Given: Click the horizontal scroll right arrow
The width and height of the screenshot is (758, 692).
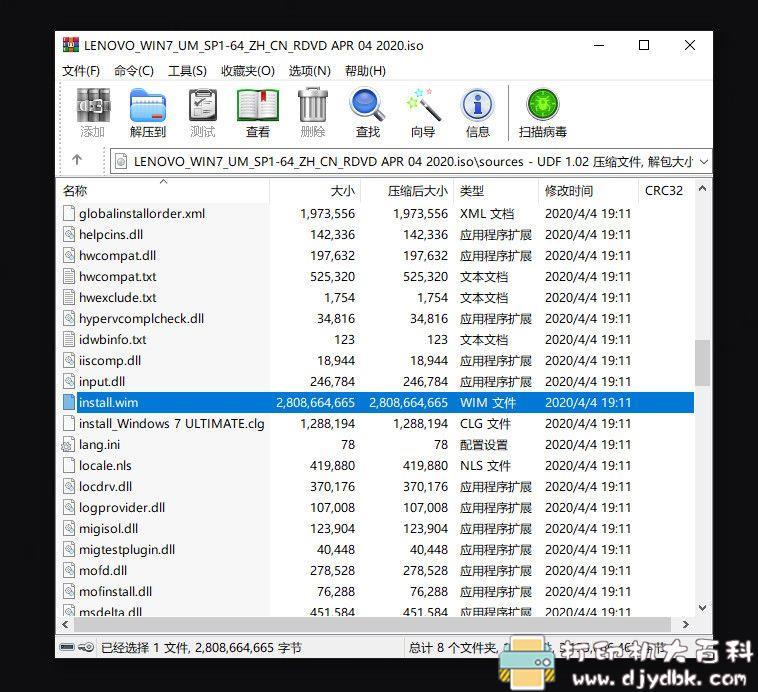Looking at the screenshot, I should 685,624.
